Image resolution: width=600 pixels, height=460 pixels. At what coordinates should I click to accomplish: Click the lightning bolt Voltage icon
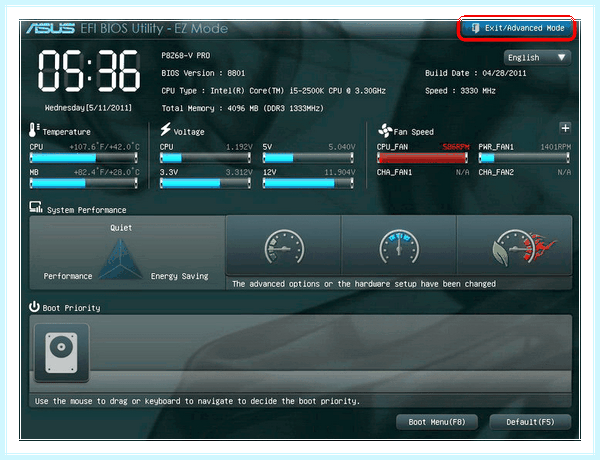click(166, 129)
